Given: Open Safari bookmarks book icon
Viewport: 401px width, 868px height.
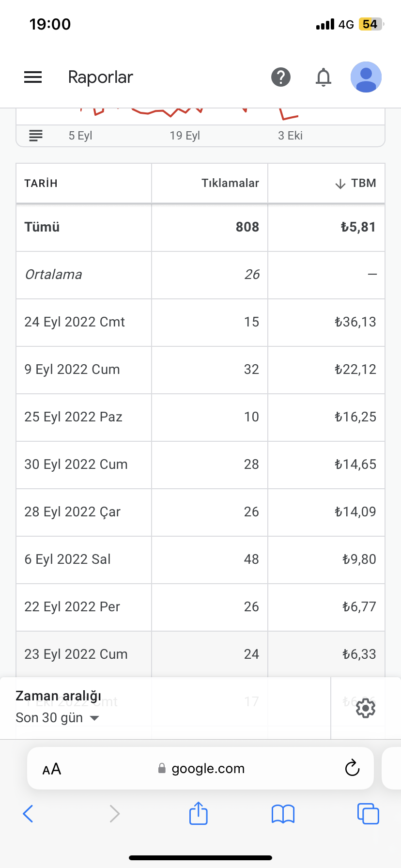Looking at the screenshot, I should pyautogui.click(x=283, y=814).
